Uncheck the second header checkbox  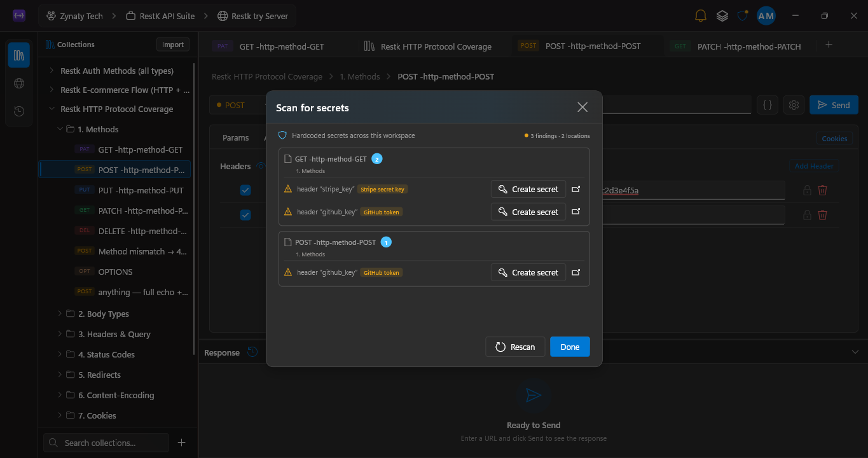point(245,215)
